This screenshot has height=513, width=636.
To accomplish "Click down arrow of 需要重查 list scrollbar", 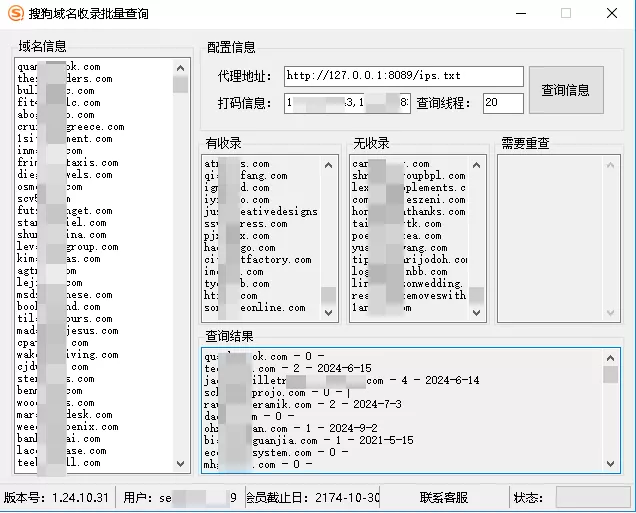I will coord(610,313).
